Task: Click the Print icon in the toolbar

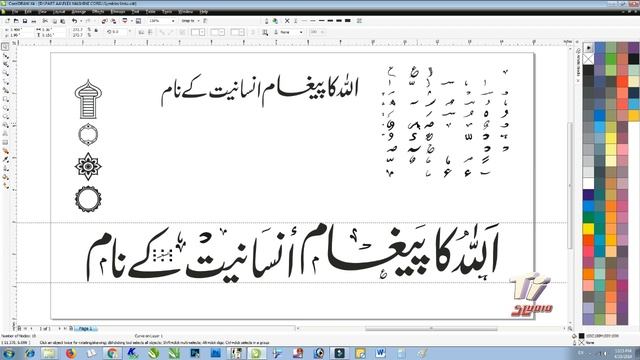Action: (34, 21)
